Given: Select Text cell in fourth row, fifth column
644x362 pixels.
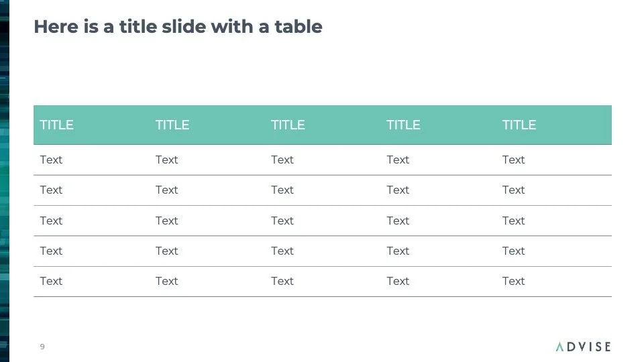Looking at the screenshot, I should click(513, 251).
